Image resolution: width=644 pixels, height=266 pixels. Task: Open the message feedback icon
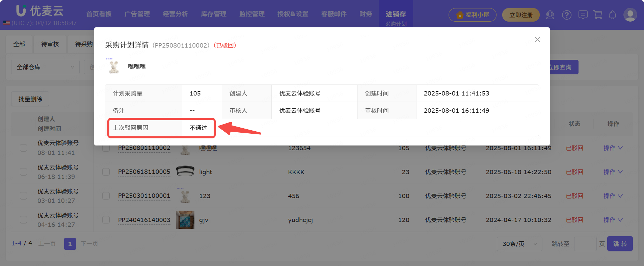(583, 15)
